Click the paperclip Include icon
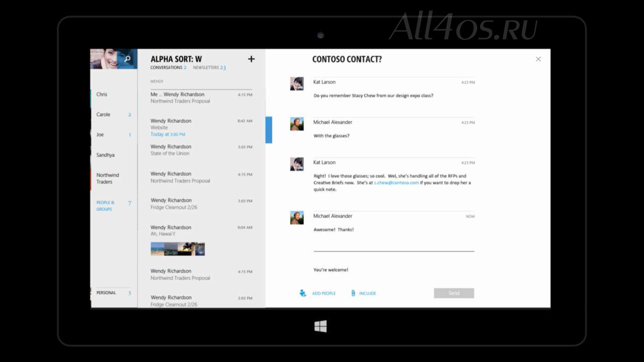 click(353, 293)
